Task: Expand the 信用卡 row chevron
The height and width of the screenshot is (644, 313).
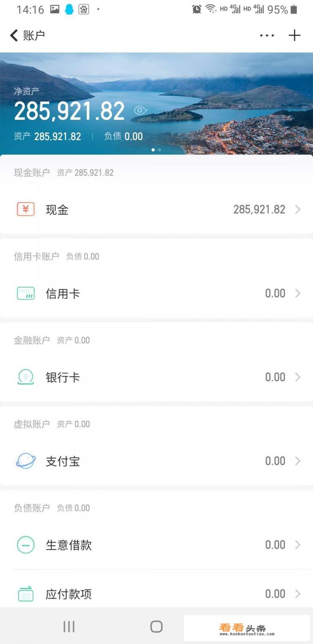Action: 298,293
